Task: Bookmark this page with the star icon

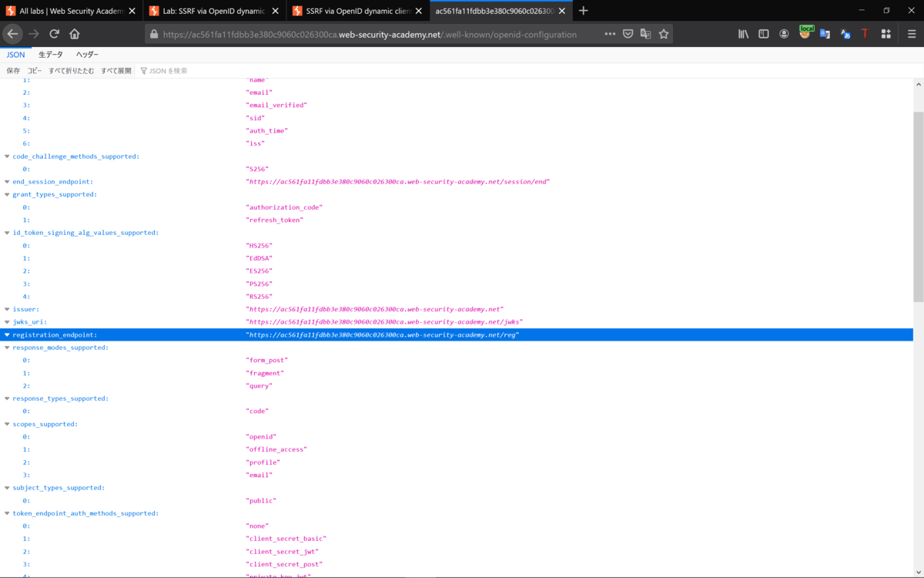Action: (x=663, y=33)
